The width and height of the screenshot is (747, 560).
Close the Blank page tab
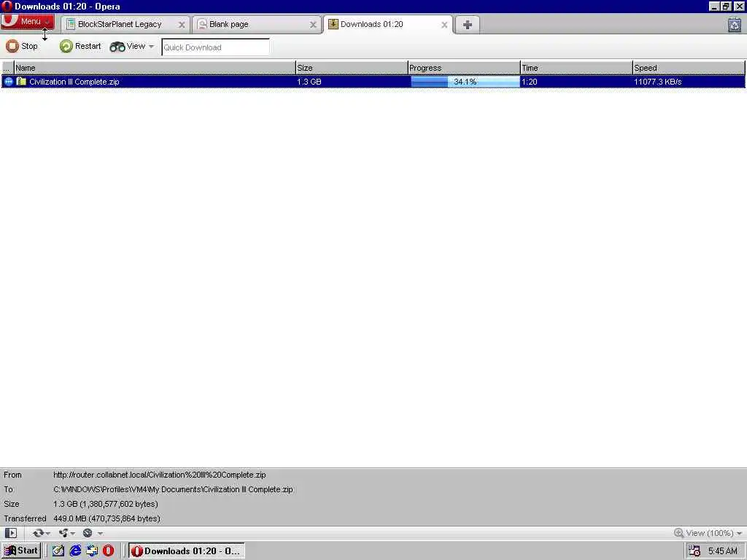coord(313,25)
